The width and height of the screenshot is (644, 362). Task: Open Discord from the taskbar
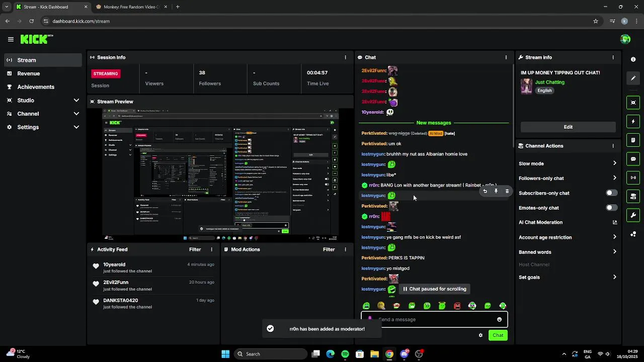coord(404,354)
